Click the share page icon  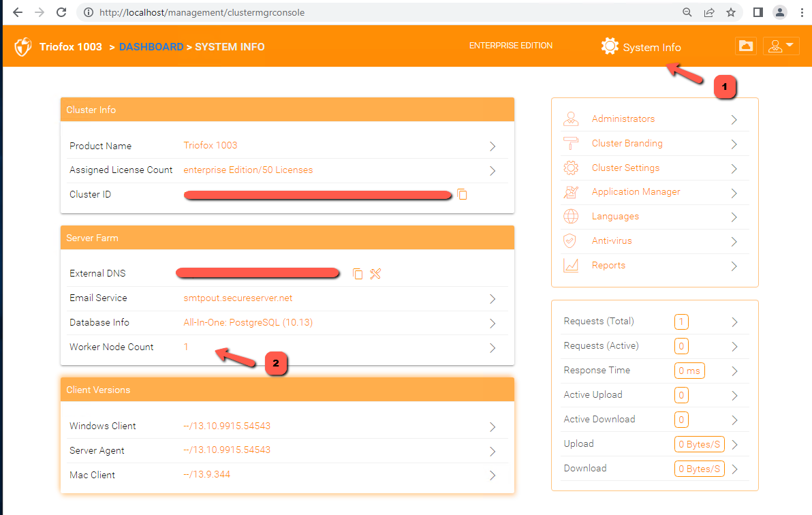click(x=709, y=12)
